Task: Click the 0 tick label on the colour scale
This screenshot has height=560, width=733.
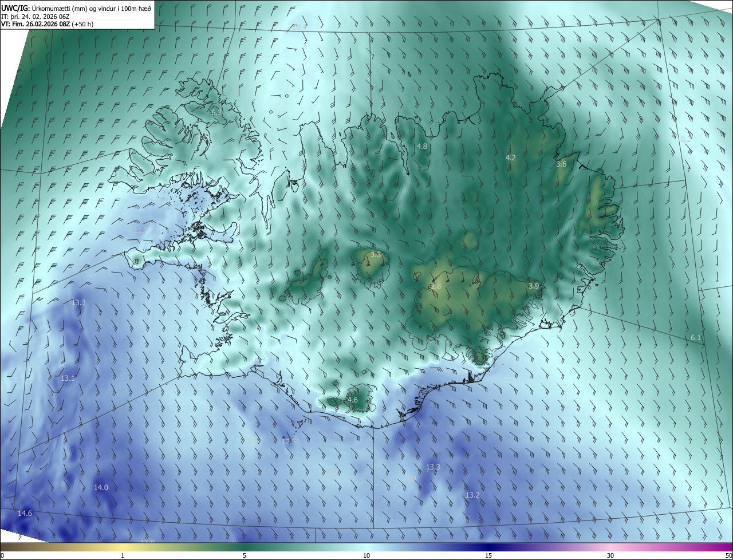Action: click(2, 555)
